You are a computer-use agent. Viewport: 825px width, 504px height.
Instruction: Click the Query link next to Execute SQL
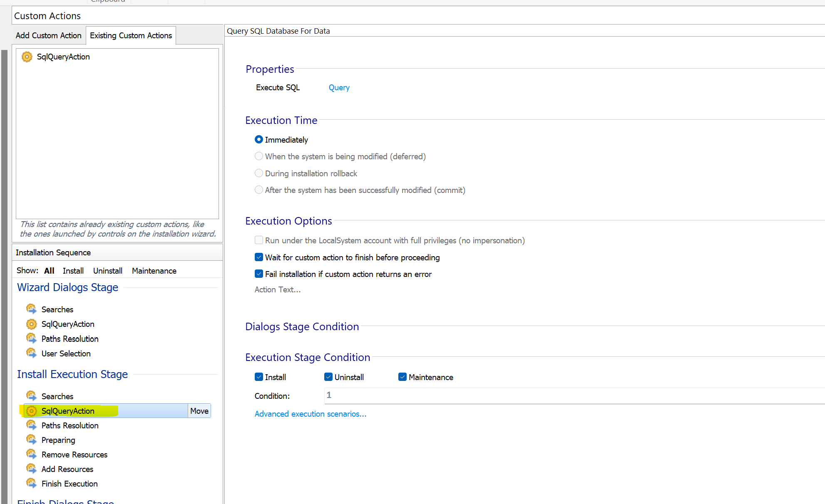pos(339,87)
